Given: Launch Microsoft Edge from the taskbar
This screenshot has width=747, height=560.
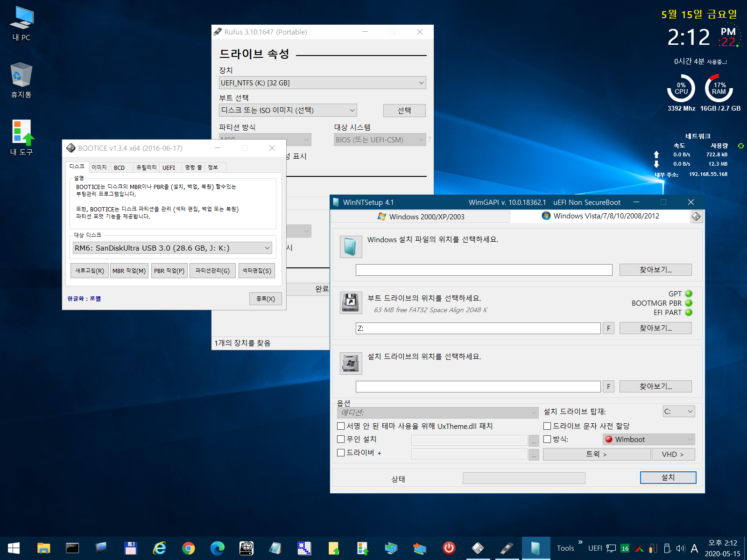Looking at the screenshot, I should pyautogui.click(x=218, y=548).
